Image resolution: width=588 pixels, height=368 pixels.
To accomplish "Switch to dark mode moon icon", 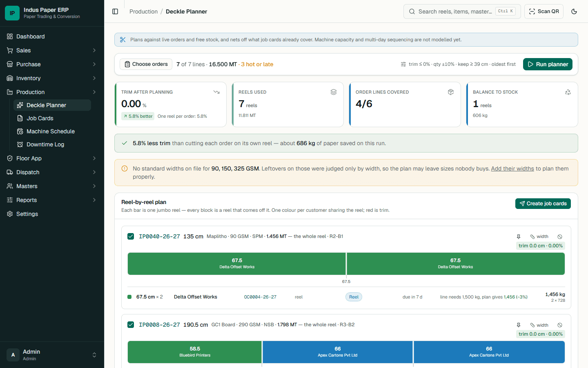I will (x=574, y=11).
